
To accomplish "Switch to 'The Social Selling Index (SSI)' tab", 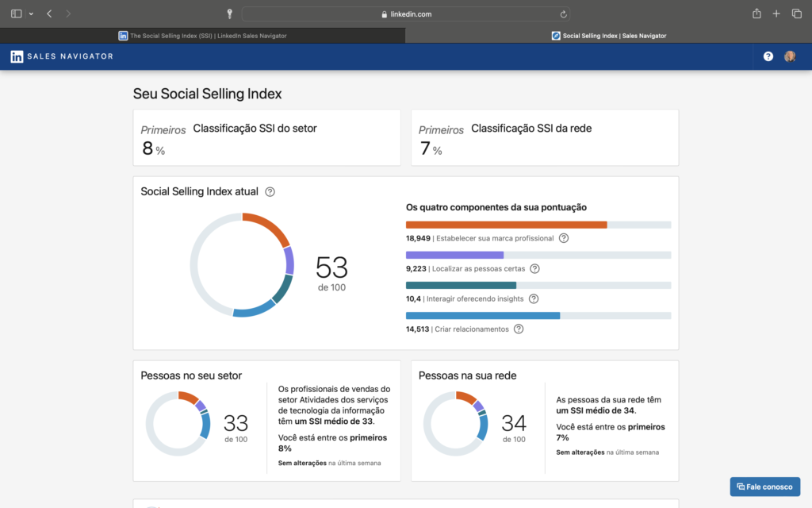I will [202, 36].
